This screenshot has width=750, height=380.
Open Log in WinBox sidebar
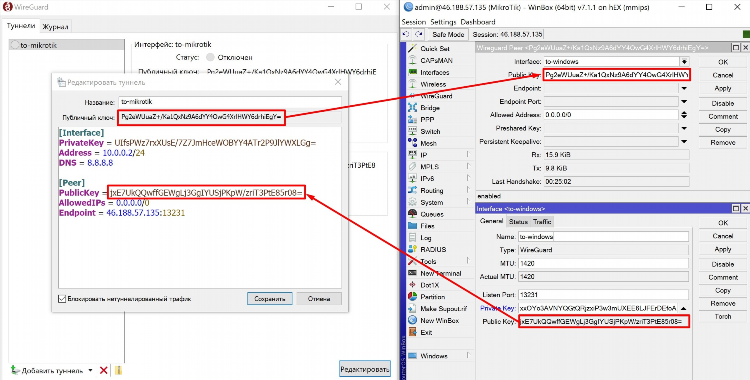point(426,238)
